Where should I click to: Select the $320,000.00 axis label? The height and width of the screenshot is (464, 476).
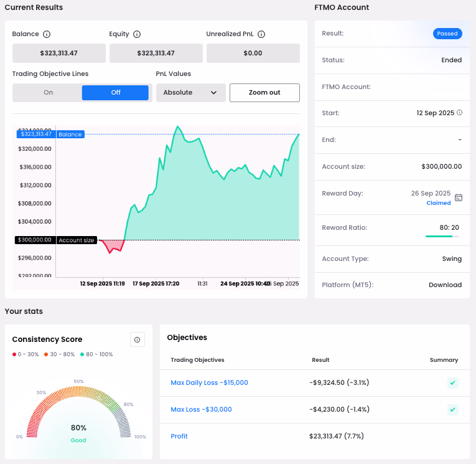[35, 149]
